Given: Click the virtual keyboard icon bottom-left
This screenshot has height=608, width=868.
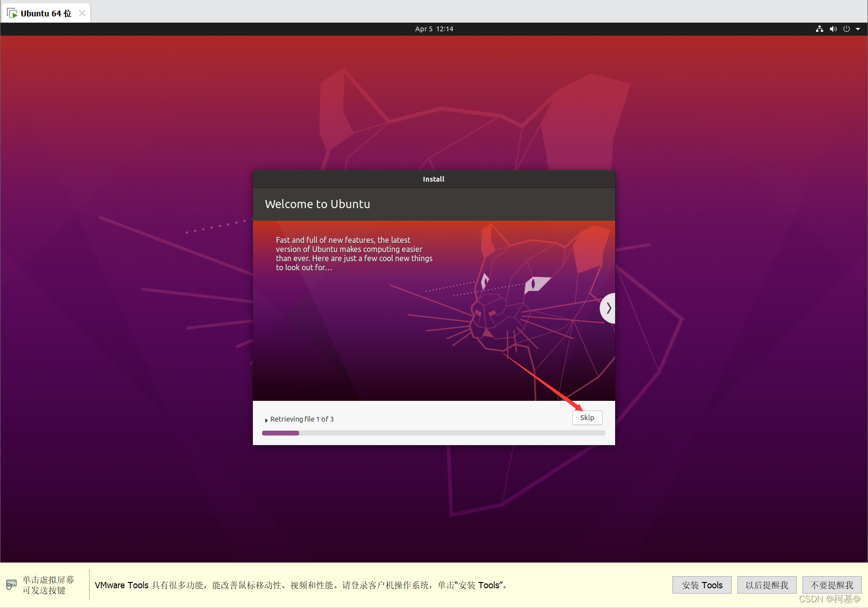Looking at the screenshot, I should [11, 584].
